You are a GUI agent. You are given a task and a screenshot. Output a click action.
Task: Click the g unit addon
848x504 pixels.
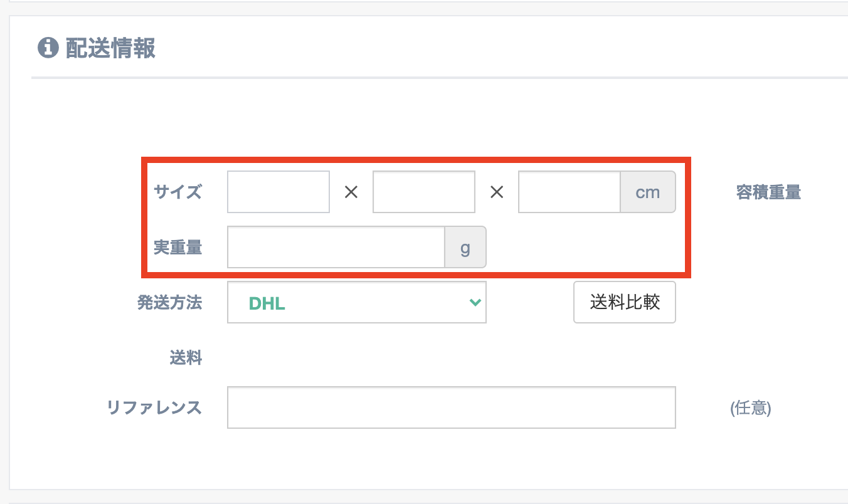pos(465,247)
